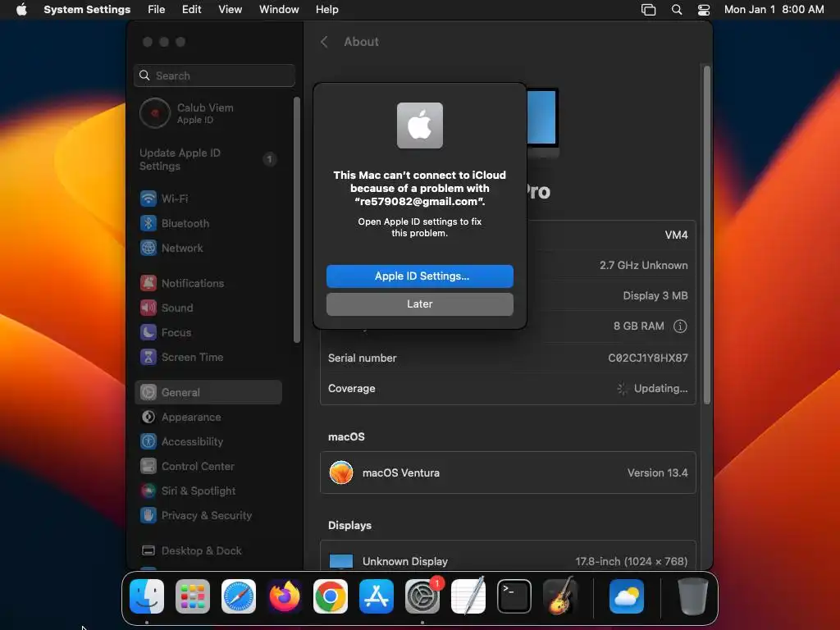The image size is (840, 630).
Task: Open the File menu
Action: point(157,10)
